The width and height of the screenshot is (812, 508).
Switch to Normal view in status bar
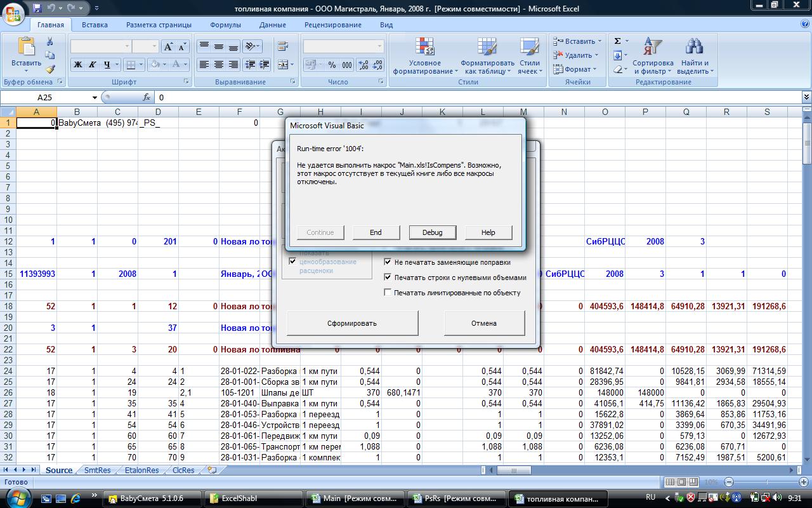(671, 482)
